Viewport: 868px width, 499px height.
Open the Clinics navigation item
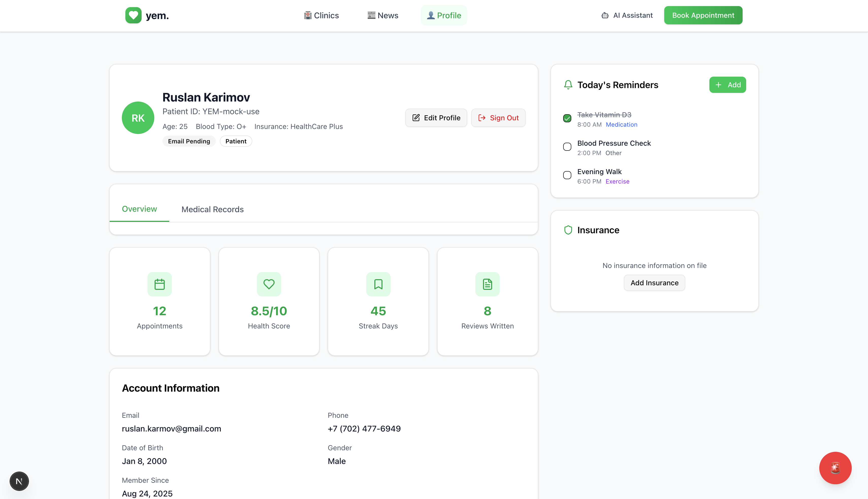pos(321,15)
